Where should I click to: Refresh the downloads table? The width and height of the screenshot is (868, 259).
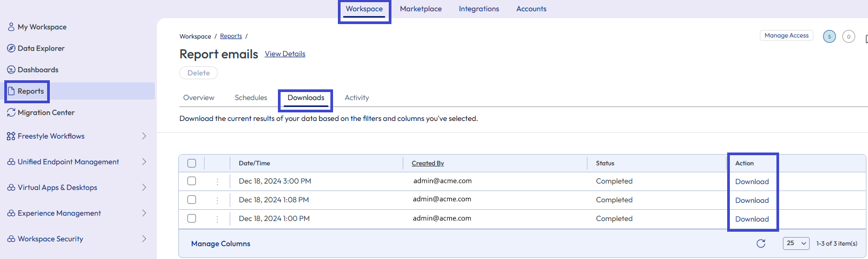point(761,243)
